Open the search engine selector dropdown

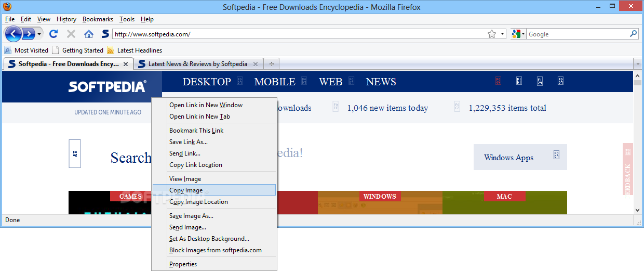click(x=518, y=34)
